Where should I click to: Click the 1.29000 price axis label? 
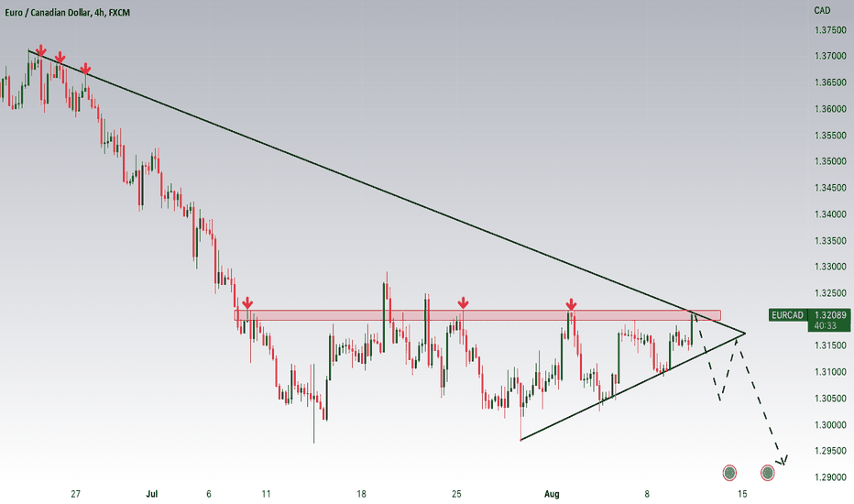click(830, 477)
